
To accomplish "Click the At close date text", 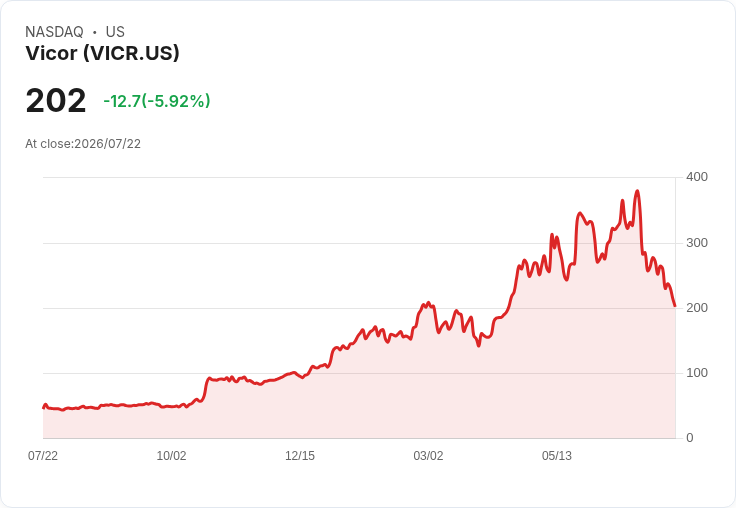I will 83,144.
